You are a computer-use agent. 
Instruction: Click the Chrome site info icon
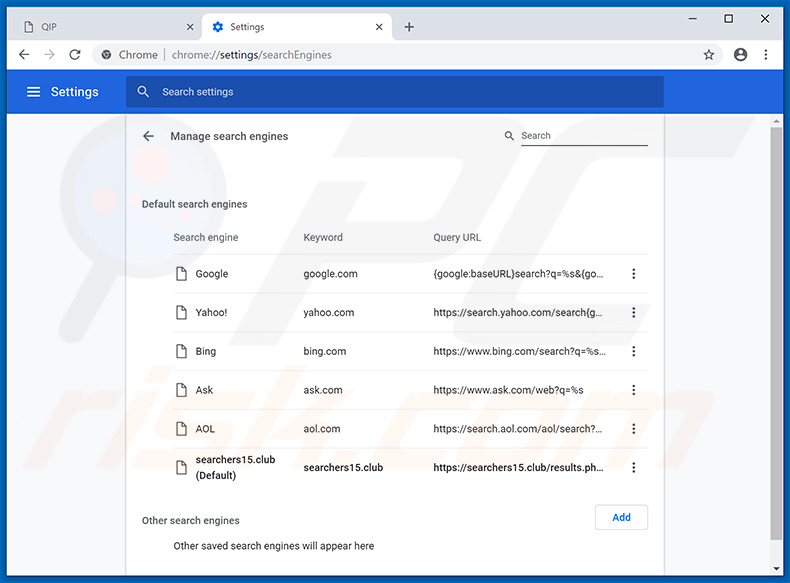pos(106,54)
